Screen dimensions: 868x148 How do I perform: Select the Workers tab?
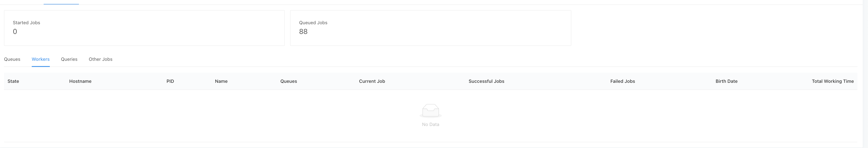(x=40, y=59)
